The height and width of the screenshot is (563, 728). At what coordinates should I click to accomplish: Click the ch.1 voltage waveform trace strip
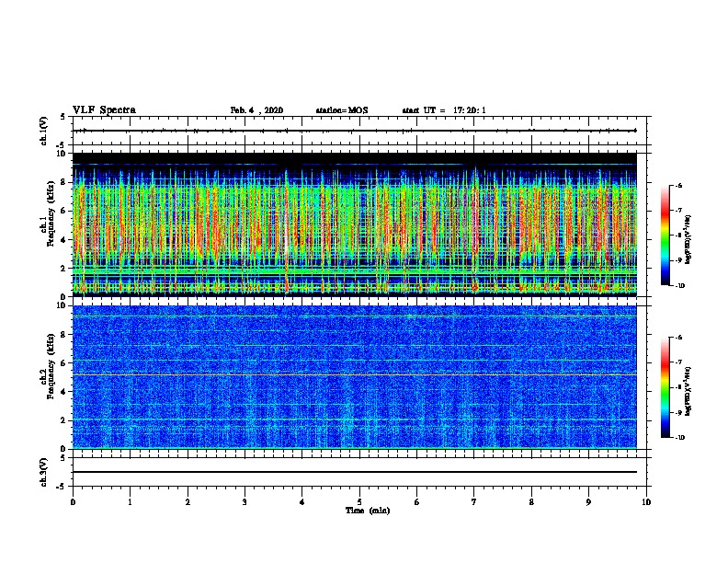pyautogui.click(x=355, y=131)
